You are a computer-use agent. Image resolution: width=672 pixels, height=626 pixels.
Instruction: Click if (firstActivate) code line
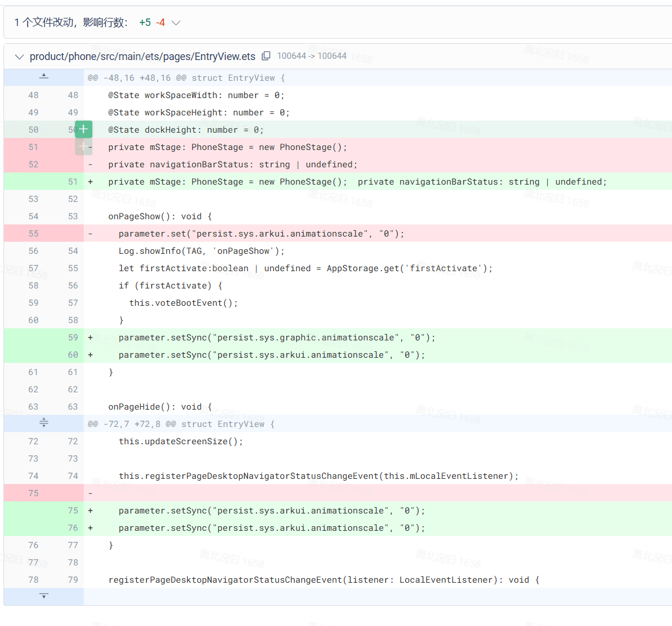point(170,286)
